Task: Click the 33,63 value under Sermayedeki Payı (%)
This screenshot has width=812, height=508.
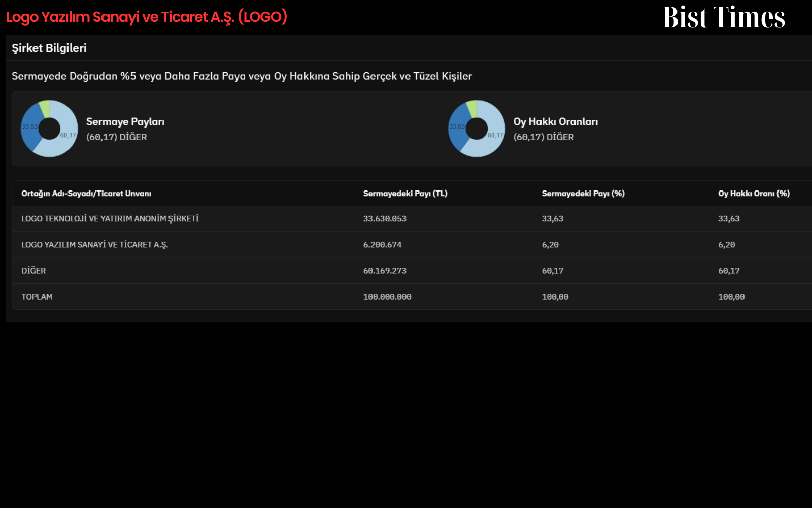Action: [553, 219]
